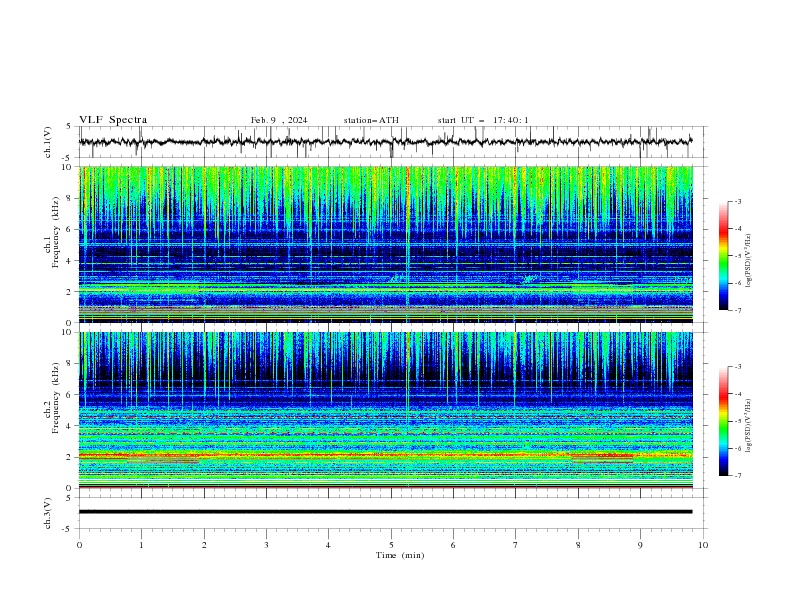Viewport: 792px width, 612px height.
Task: Click the time axis tick label '5'
Action: (x=391, y=545)
